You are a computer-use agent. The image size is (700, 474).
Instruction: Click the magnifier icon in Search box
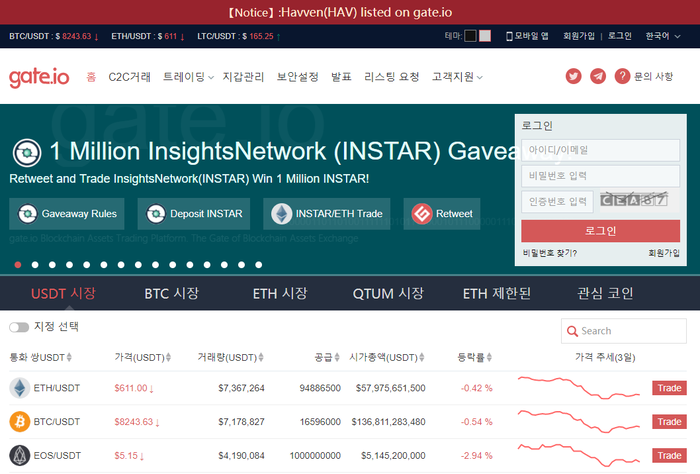(572, 331)
